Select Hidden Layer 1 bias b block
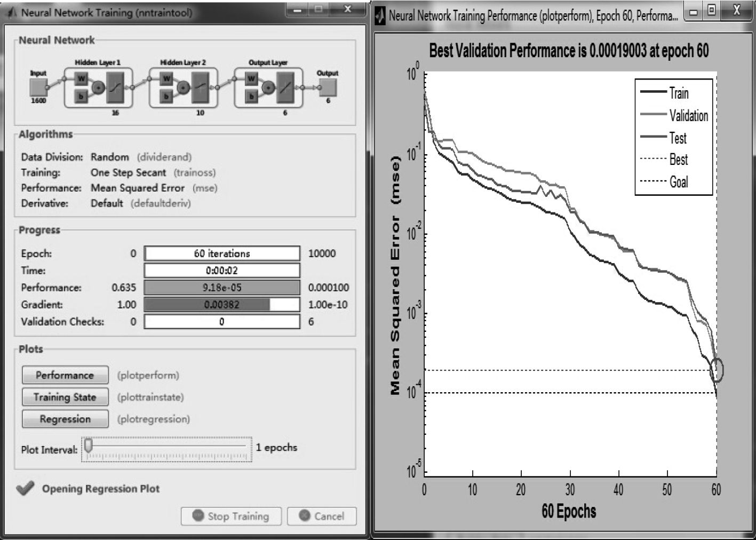This screenshot has height=540, width=756. pyautogui.click(x=81, y=96)
